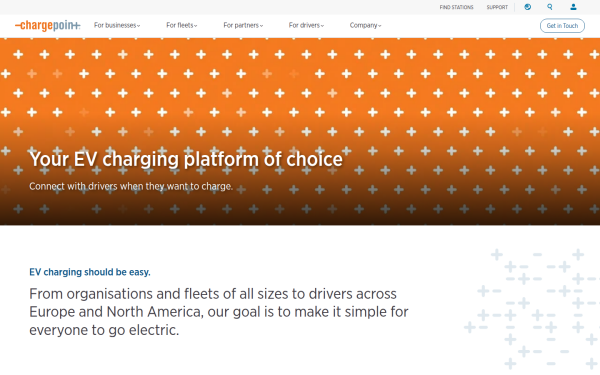The image size is (600, 375).
Task: Click the 'EV charging should be easy.' heading
Action: [90, 272]
